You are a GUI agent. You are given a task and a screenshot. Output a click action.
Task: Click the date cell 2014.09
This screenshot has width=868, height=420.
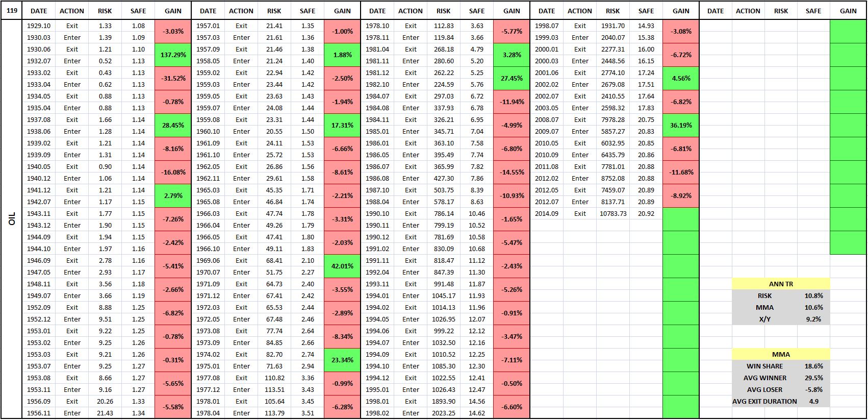point(547,213)
